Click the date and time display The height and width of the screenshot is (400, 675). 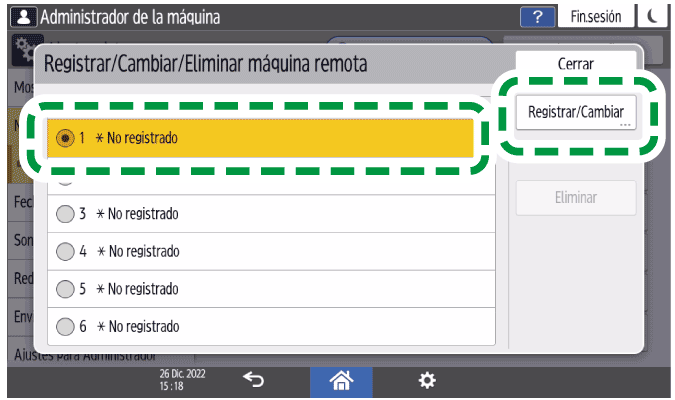click(177, 379)
